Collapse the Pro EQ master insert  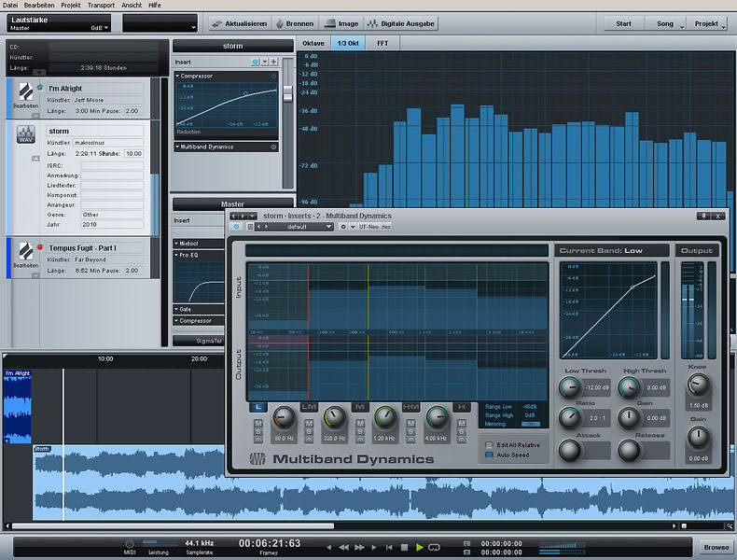tap(175, 255)
